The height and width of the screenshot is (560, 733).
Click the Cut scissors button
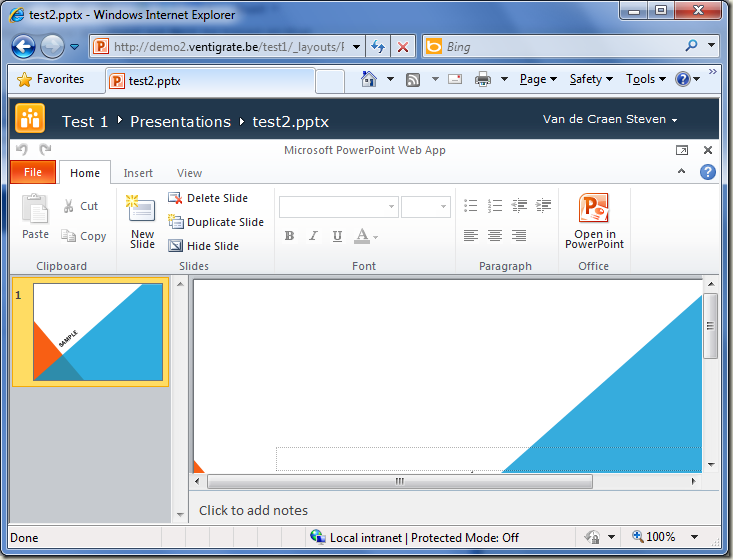(x=80, y=206)
